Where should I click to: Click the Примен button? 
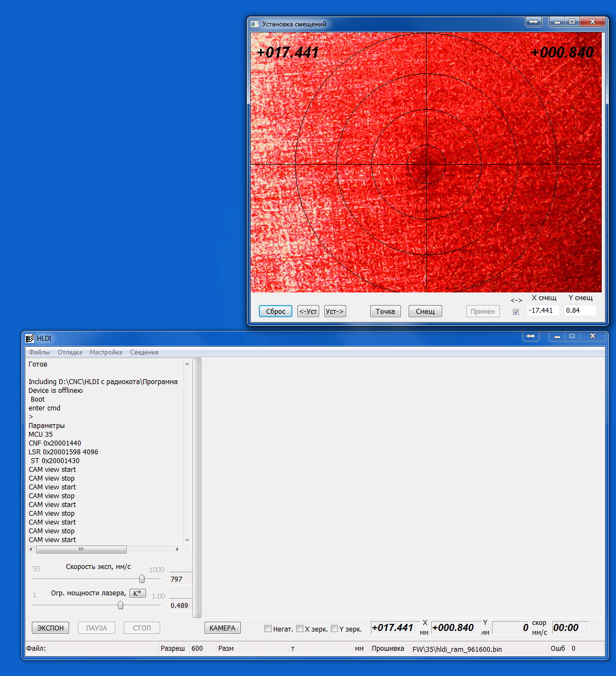pyautogui.click(x=483, y=311)
